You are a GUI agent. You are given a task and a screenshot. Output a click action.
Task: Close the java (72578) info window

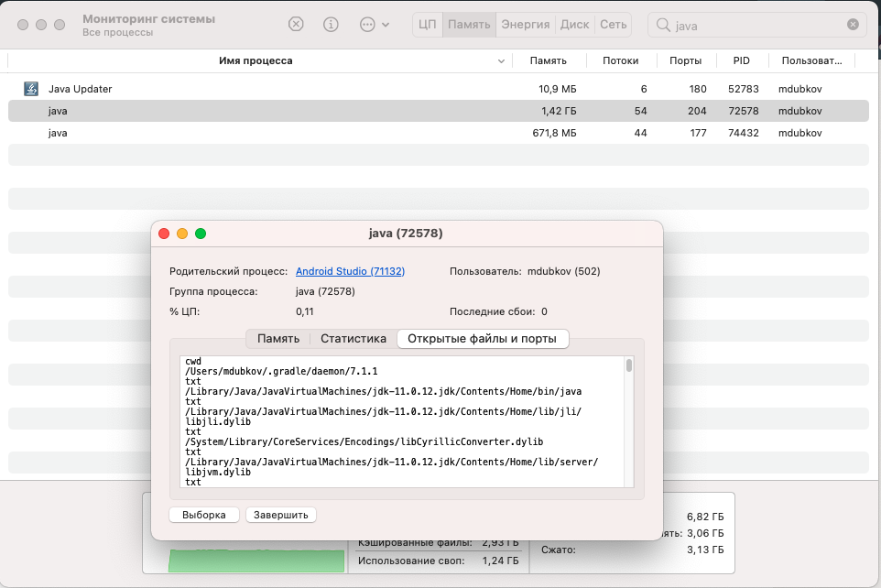pyautogui.click(x=164, y=234)
